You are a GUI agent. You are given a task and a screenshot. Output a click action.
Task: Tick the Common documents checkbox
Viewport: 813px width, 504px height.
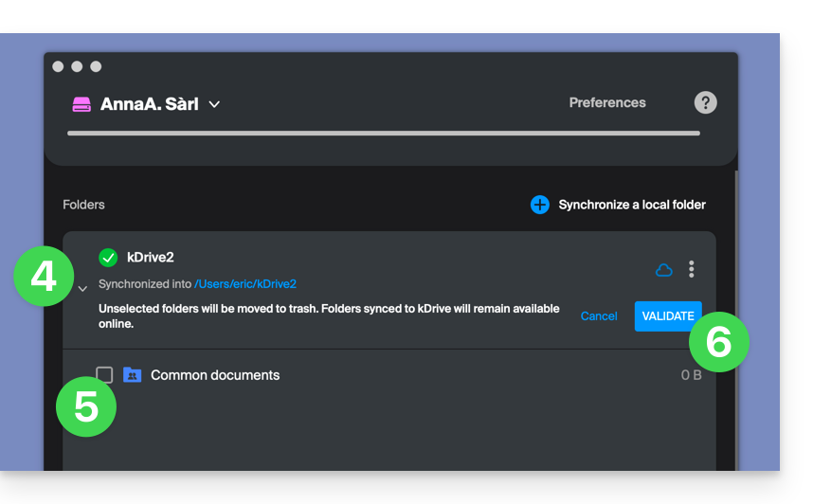point(104,375)
